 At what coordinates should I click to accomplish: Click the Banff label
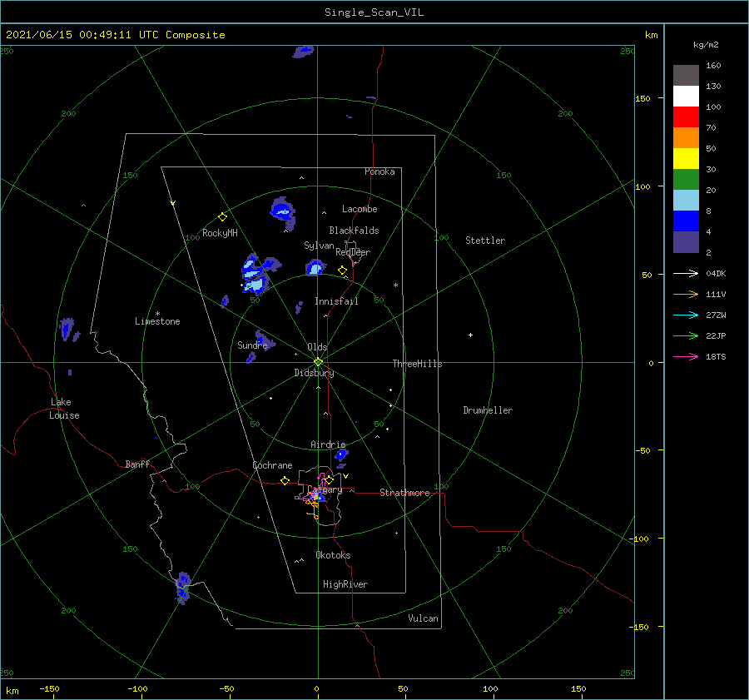point(137,464)
